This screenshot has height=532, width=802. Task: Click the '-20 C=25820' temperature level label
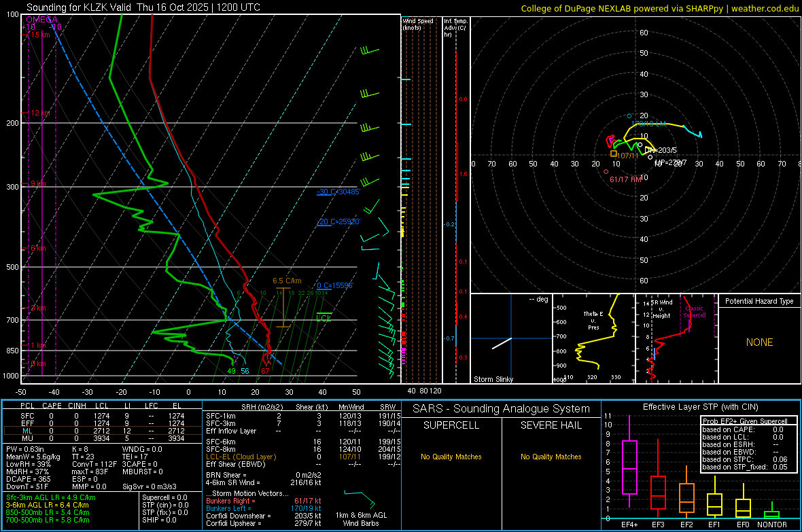(338, 222)
